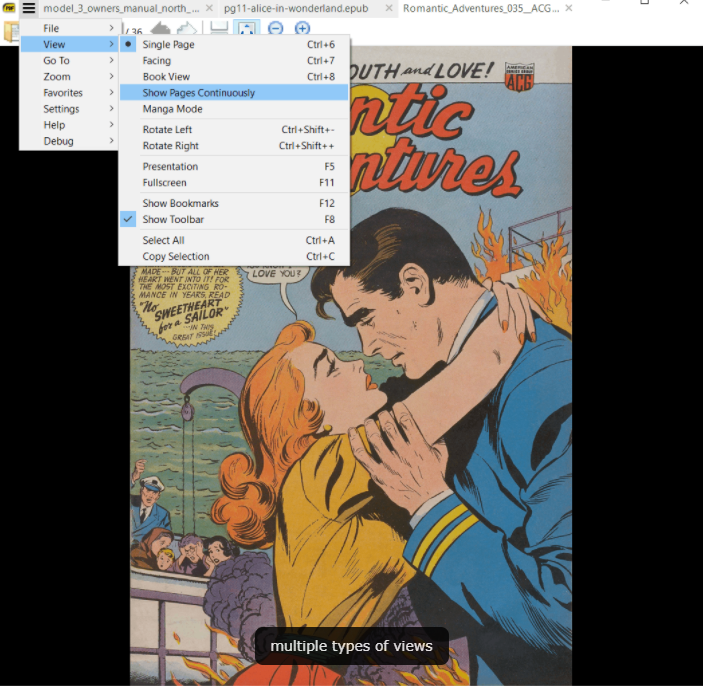Click the SumatraPDF application logo icon
703x686 pixels.
[9, 8]
